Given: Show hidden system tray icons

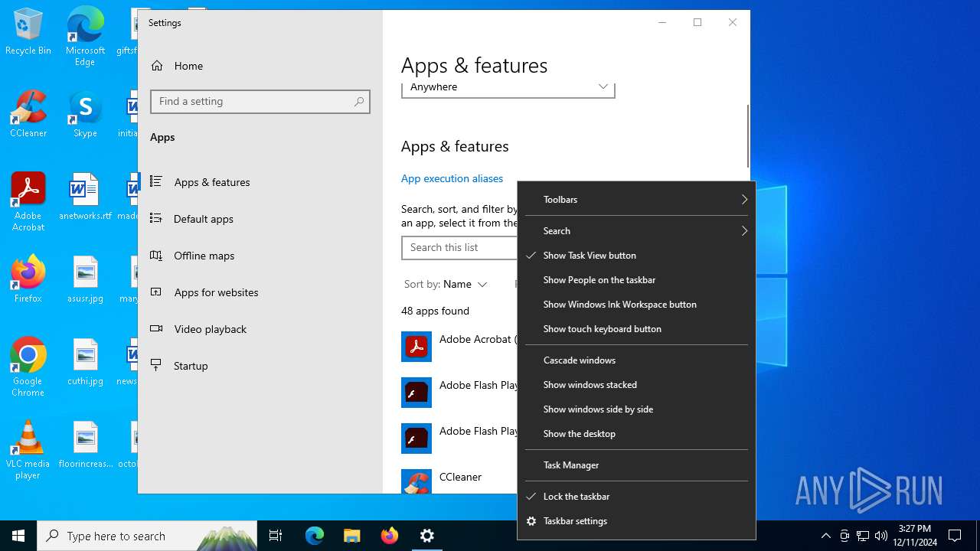Looking at the screenshot, I should [x=825, y=536].
